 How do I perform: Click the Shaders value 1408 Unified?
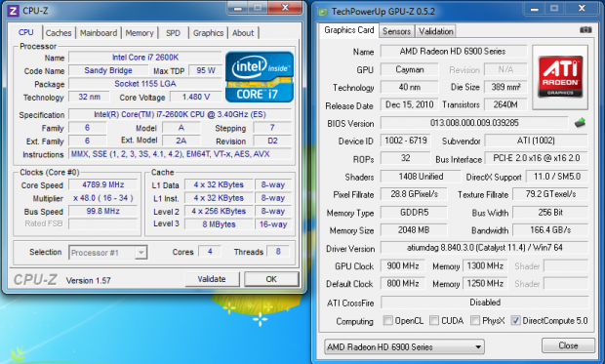coord(421,177)
